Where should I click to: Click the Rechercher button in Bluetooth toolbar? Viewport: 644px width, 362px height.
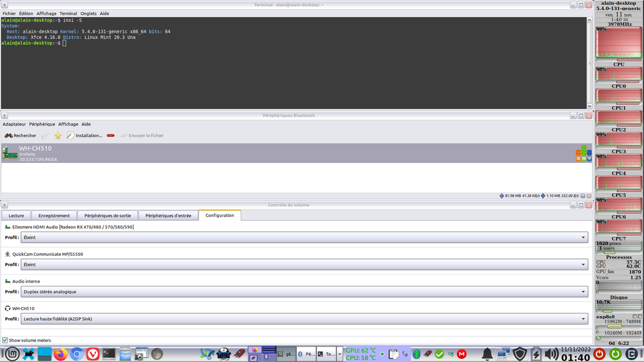20,136
